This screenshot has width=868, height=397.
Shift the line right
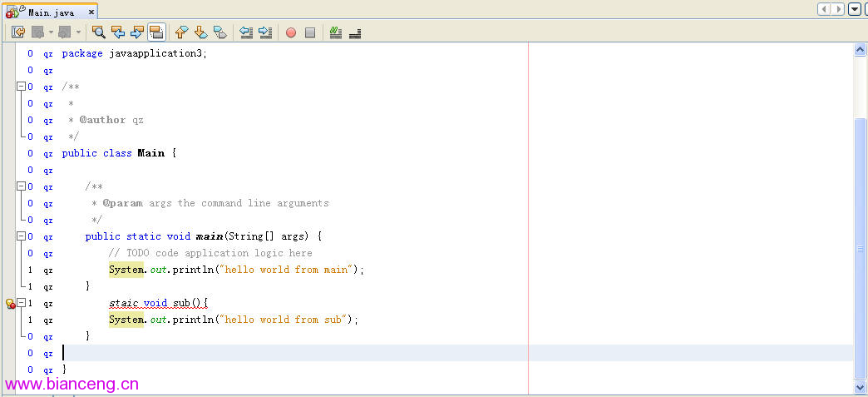(266, 32)
